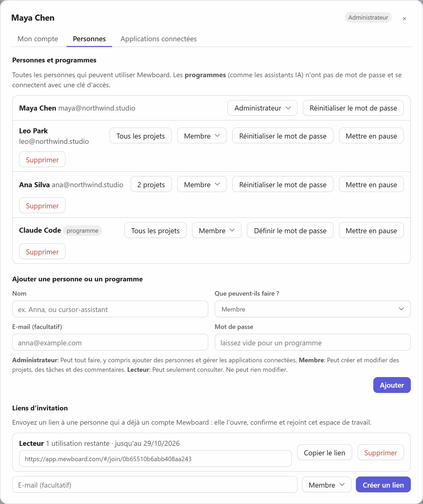Open Ana Silva's Membre role dropdown
Viewport: 423px width, 504px height.
202,185
